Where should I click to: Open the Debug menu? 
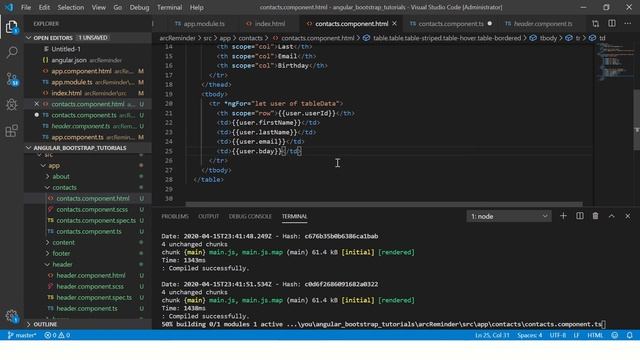(139, 7)
